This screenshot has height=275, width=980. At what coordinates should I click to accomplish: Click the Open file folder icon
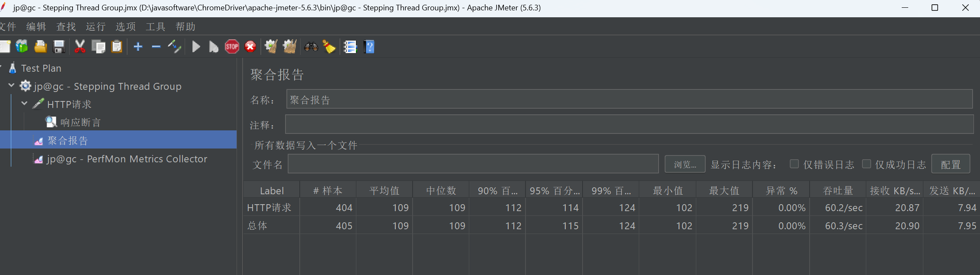[x=41, y=47]
